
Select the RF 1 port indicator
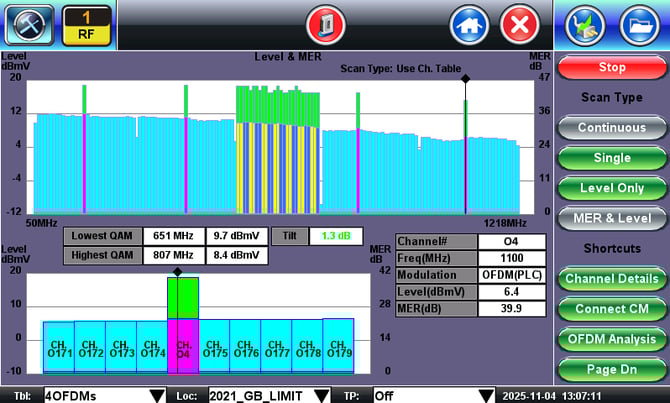click(x=87, y=23)
